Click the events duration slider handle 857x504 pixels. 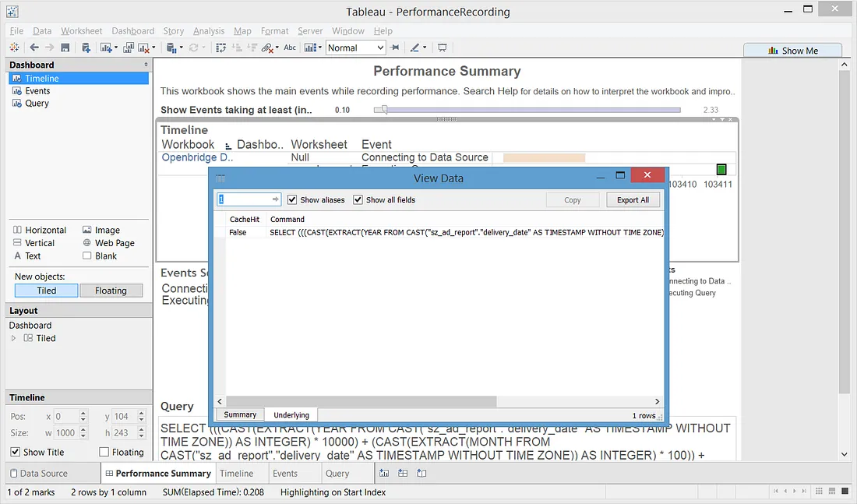pyautogui.click(x=385, y=109)
